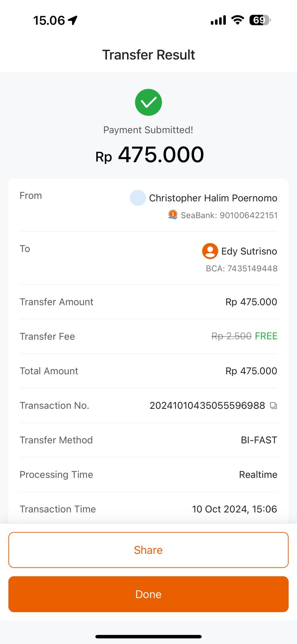
Task: Tap the SeaBank logo icon
Action: tap(173, 215)
